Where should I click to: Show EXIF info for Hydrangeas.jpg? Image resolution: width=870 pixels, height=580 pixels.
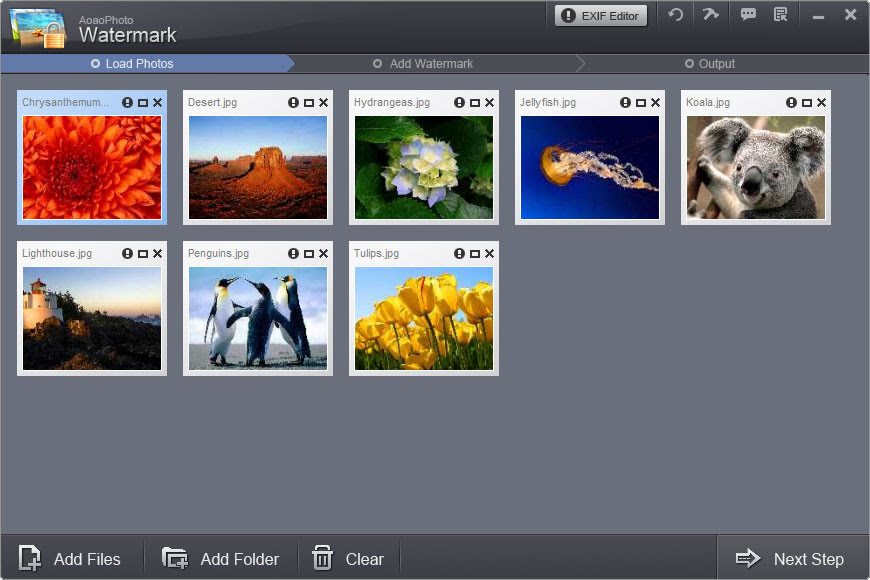coord(459,103)
